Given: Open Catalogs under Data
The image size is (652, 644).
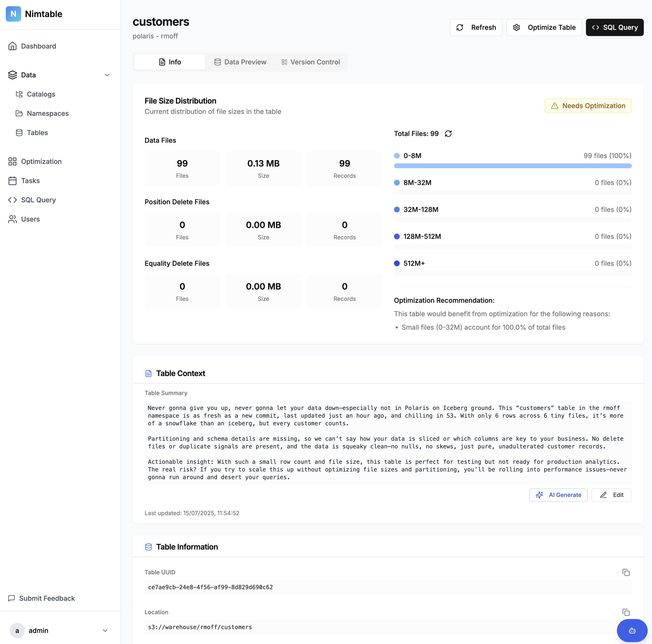Looking at the screenshot, I should point(41,94).
